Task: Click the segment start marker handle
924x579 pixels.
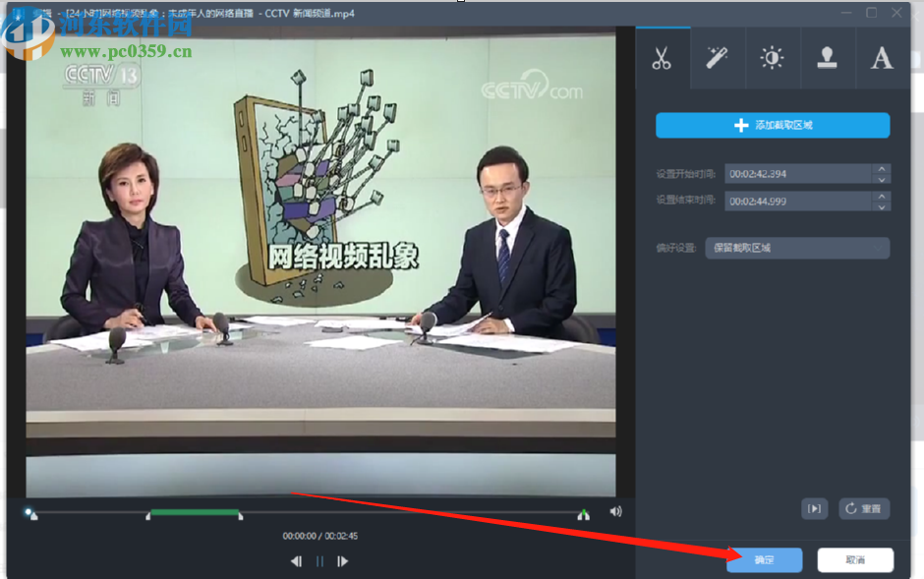Action: [147, 516]
